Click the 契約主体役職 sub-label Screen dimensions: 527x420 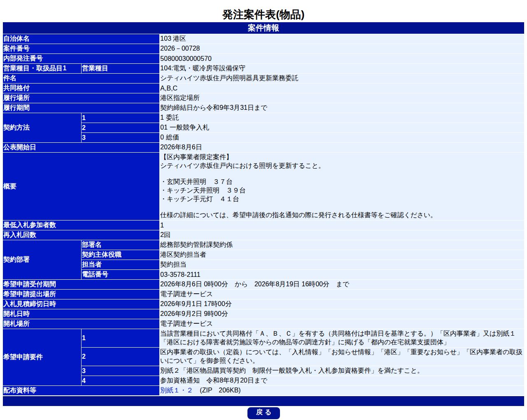(101, 255)
